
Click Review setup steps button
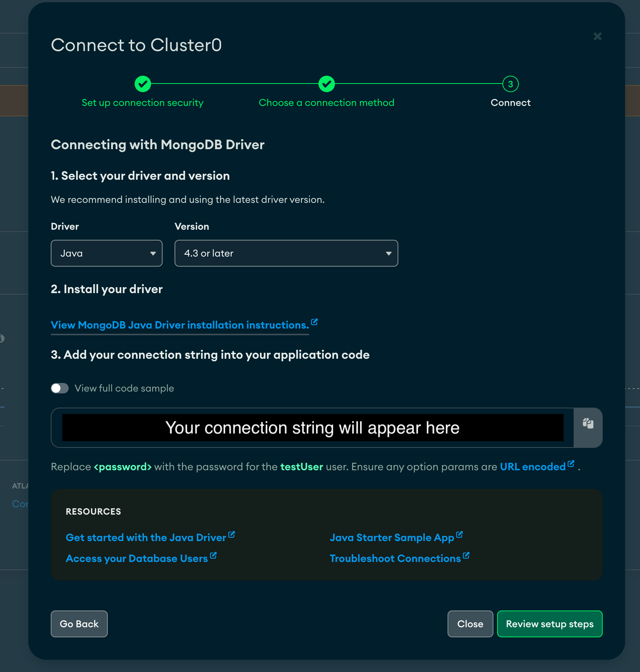tap(550, 624)
